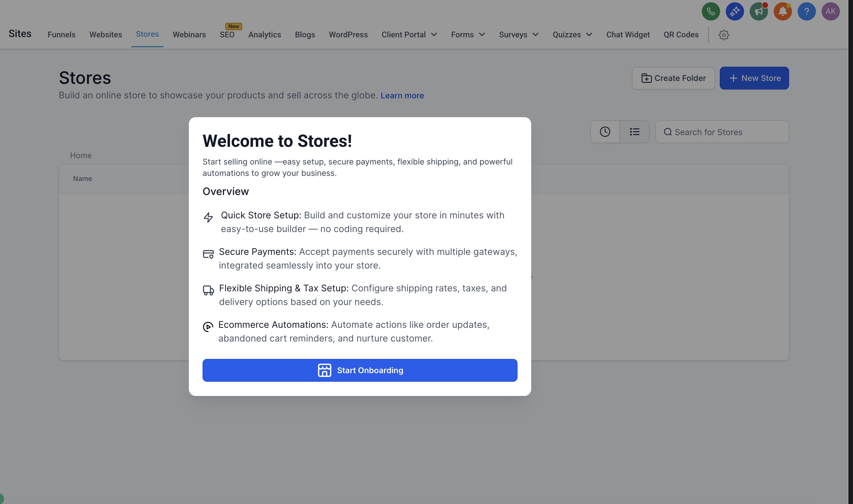The width and height of the screenshot is (853, 504).
Task: Open the Sites settings gear icon
Action: [x=724, y=35]
